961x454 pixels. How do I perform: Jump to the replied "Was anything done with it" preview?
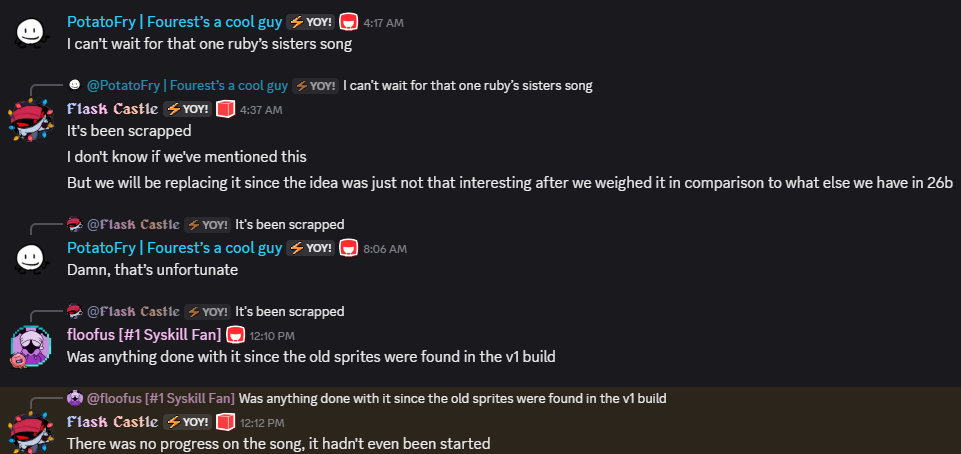pyautogui.click(x=452, y=398)
